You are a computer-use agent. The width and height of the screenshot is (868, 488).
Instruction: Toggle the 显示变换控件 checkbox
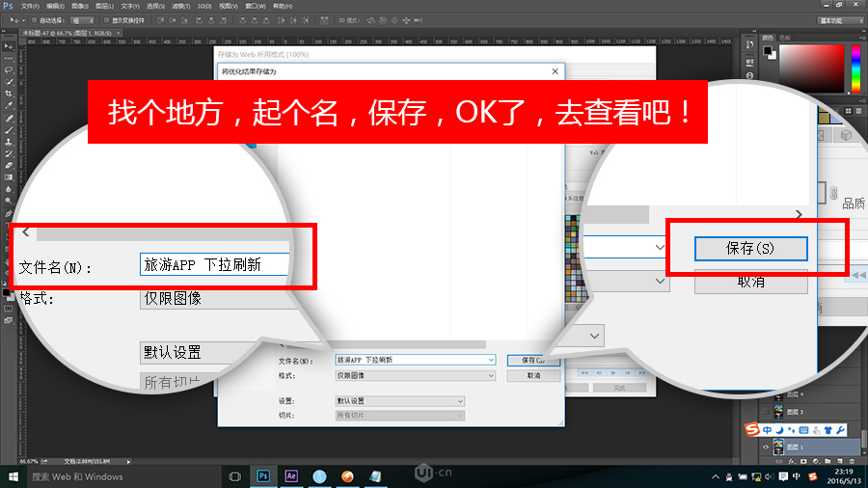(106, 19)
